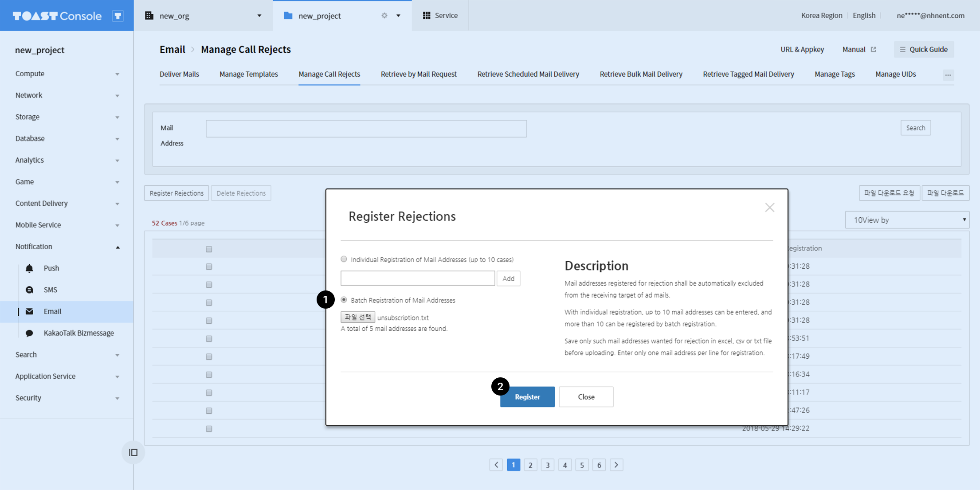Collapse the sidebar with the panel icon
Image resolution: width=980 pixels, height=490 pixels.
coord(133,452)
